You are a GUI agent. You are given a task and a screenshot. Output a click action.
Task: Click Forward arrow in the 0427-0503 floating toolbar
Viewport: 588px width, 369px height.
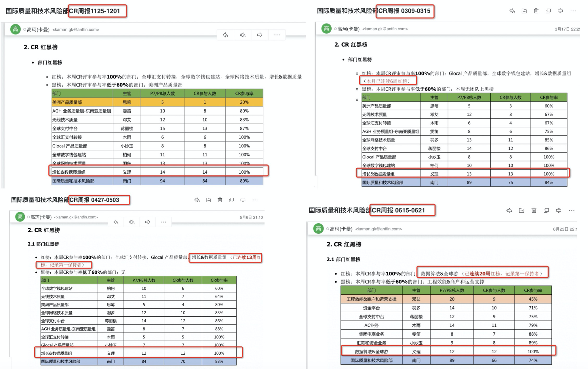[x=148, y=222]
